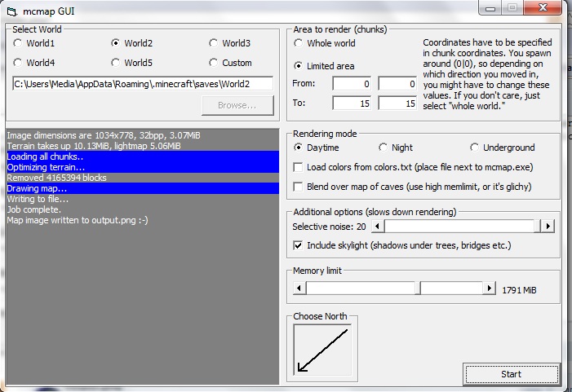Click the Browse... button
This screenshot has width=572, height=392.
pos(237,106)
